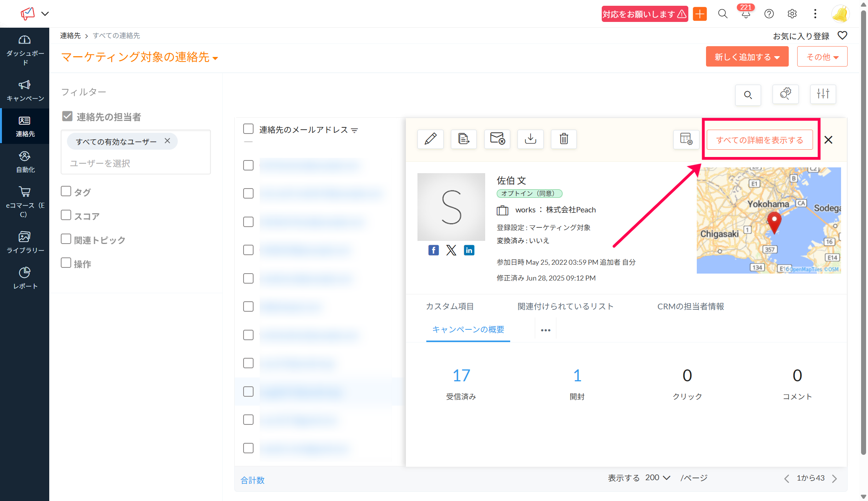This screenshot has height=501, width=868.
Task: Expand the 新しく追加する dropdown button
Action: [x=747, y=57]
